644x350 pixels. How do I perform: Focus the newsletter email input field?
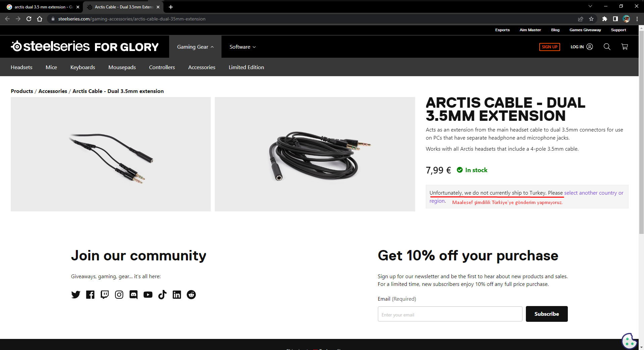[x=450, y=314]
